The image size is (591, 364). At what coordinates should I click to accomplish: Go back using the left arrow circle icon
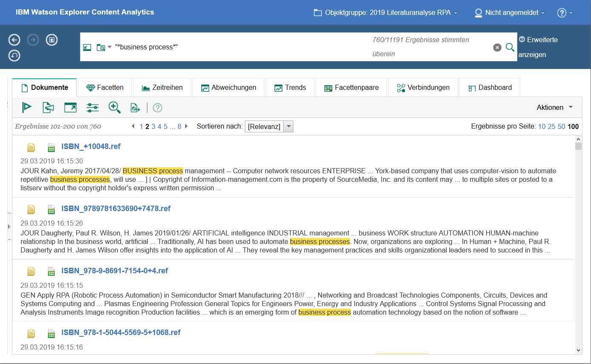[14, 40]
